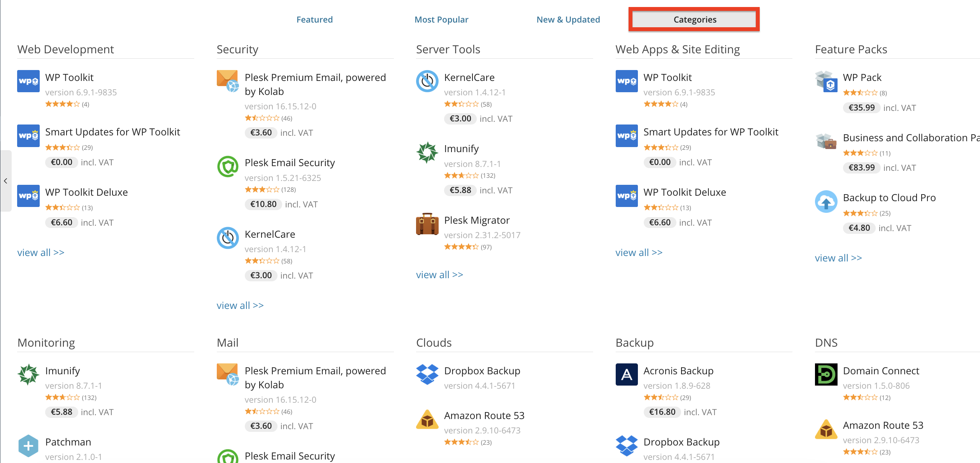Click the WP Toolkit Deluxe icon under Web Apps & Site Editing
The image size is (980, 463).
click(x=627, y=196)
